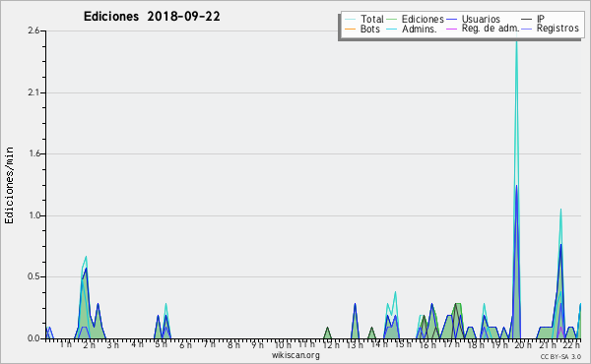The height and width of the screenshot is (364, 591).
Task: Select the 'Bots' legend entry
Action: pos(362,29)
